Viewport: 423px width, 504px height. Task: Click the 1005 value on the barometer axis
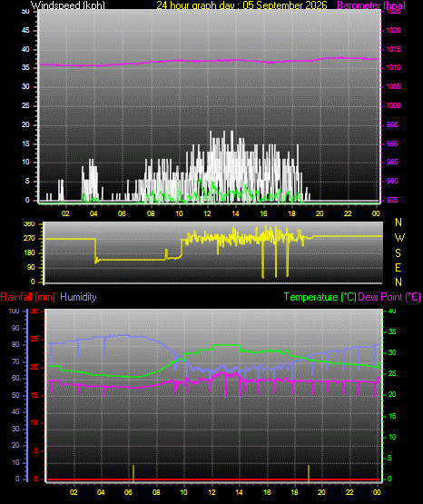point(393,86)
